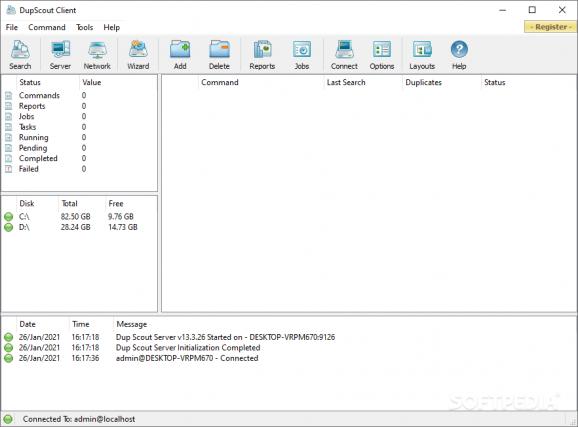Click the Delete command icon
578x427 pixels.
(219, 55)
